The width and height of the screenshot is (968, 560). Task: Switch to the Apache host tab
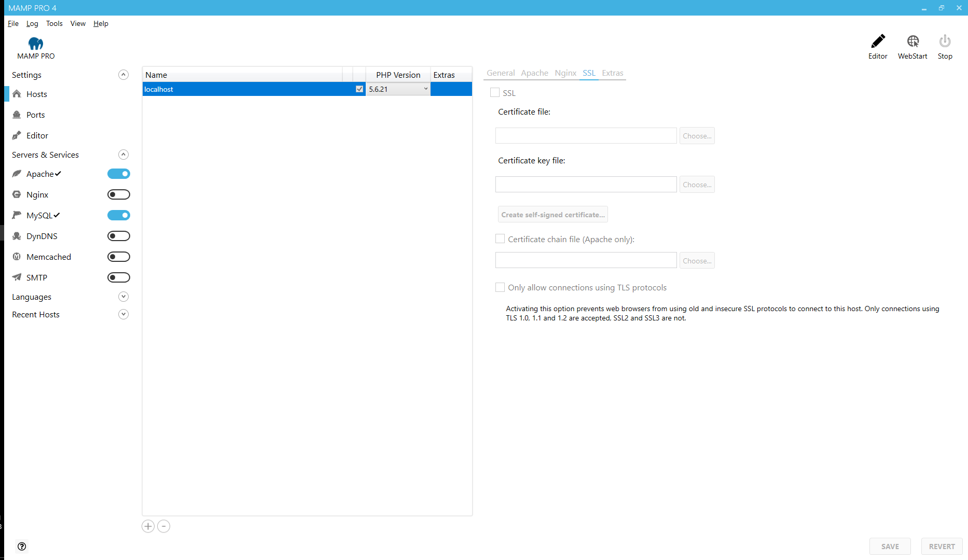[534, 73]
